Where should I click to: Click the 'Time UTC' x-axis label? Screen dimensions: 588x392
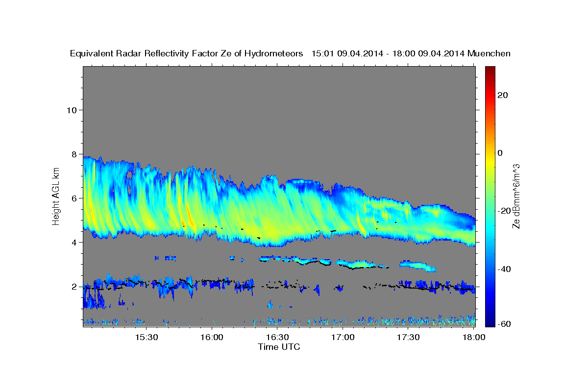click(x=279, y=347)
